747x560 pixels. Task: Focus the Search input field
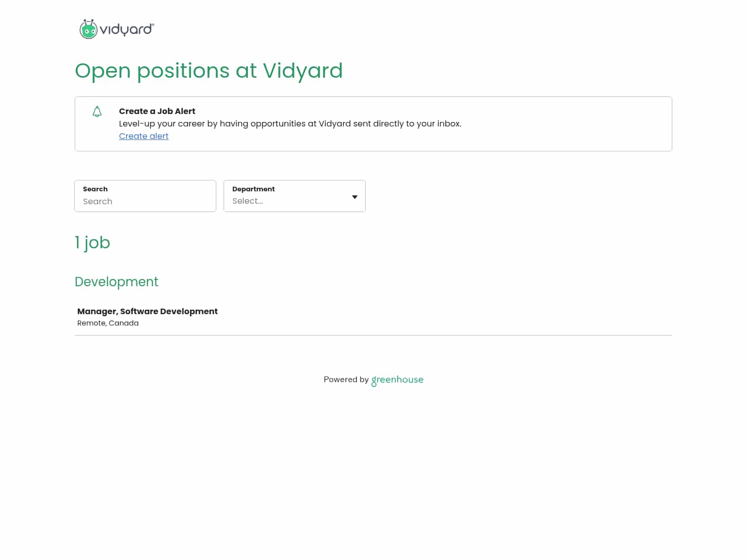click(x=145, y=201)
